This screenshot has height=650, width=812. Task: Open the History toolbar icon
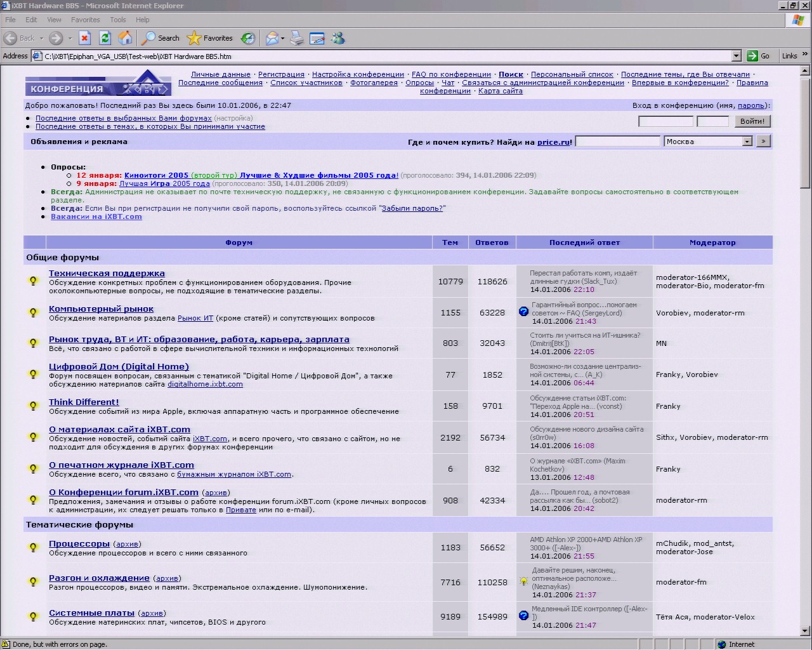(248, 38)
